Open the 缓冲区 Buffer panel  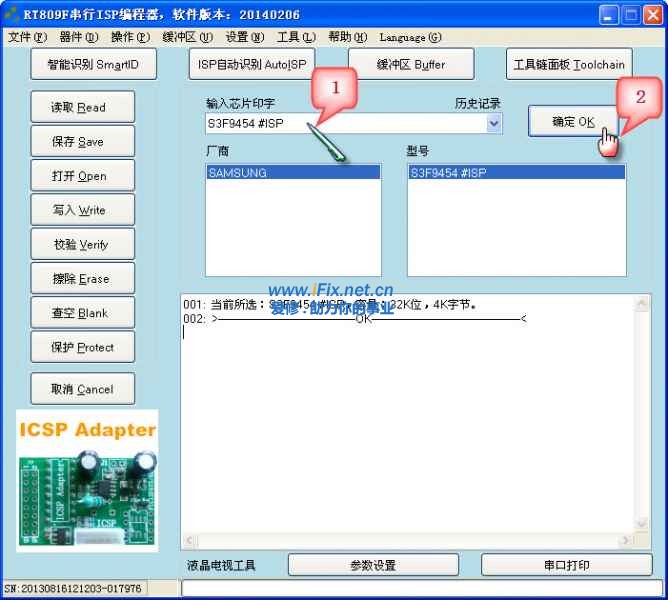411,64
